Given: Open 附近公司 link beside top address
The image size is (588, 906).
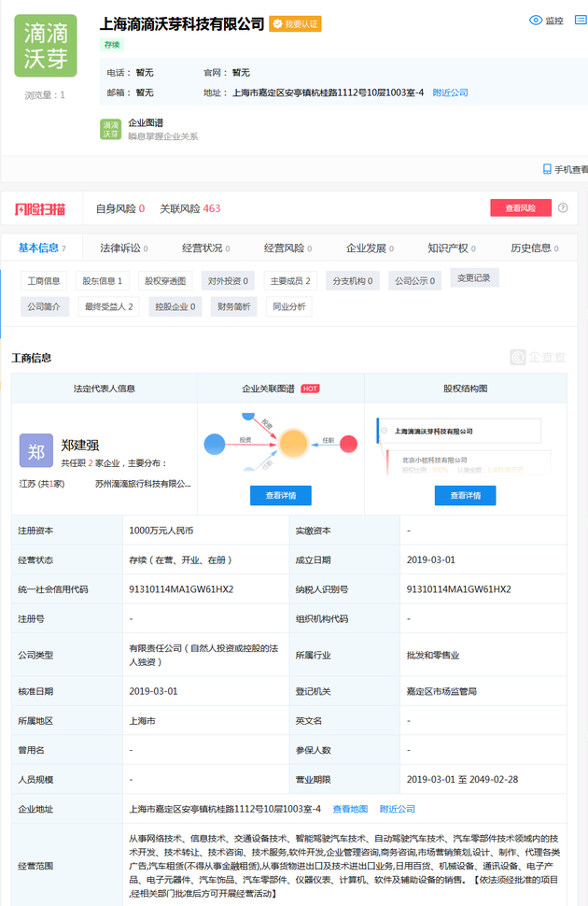Looking at the screenshot, I should [450, 92].
